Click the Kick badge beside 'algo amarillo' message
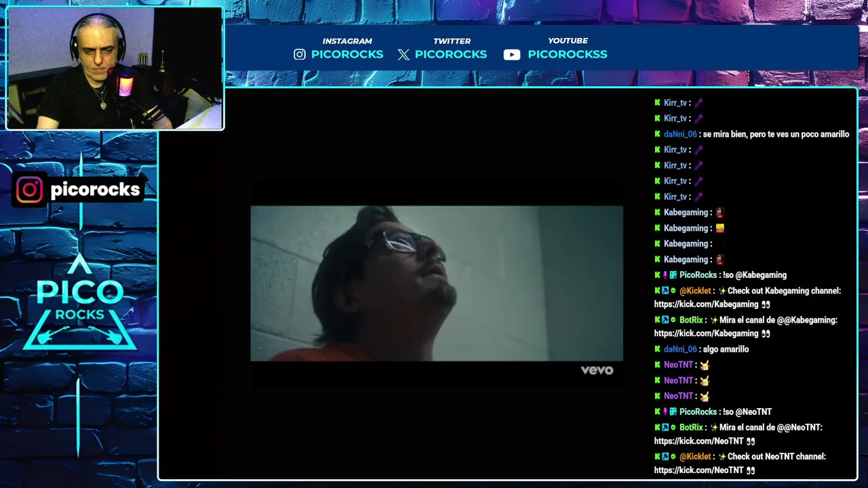 click(x=657, y=349)
